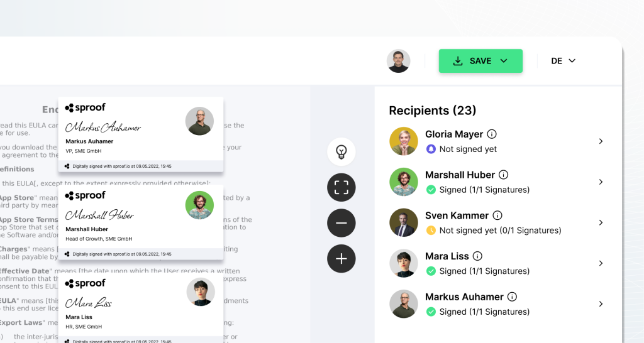Screen dimensions: 644x343
Task: Open Marshall Huber recipient chevron
Action: (x=601, y=182)
